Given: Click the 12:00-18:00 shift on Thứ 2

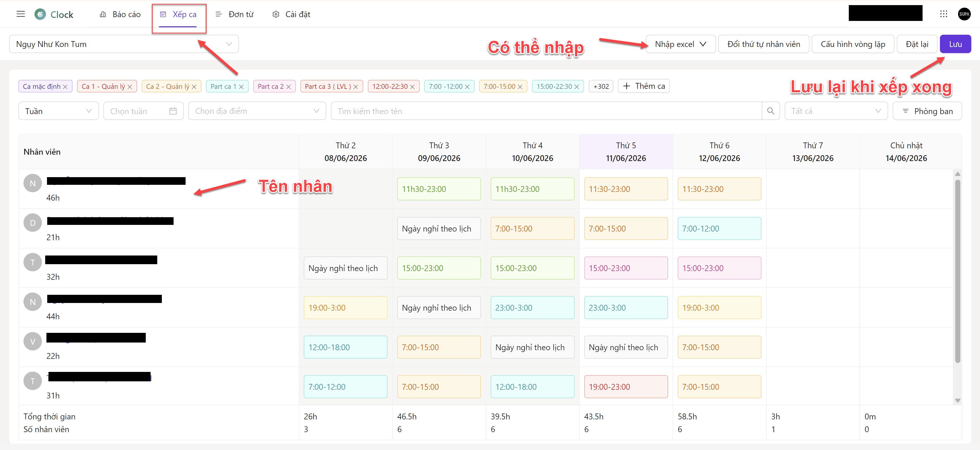Looking at the screenshot, I should coord(345,347).
